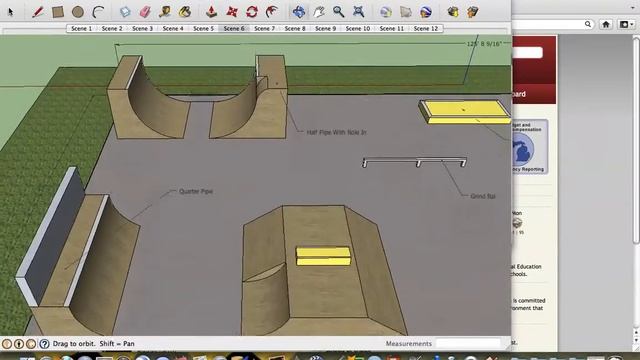Switch to Scene 11 tab
This screenshot has width=640, height=360.
(391, 29)
